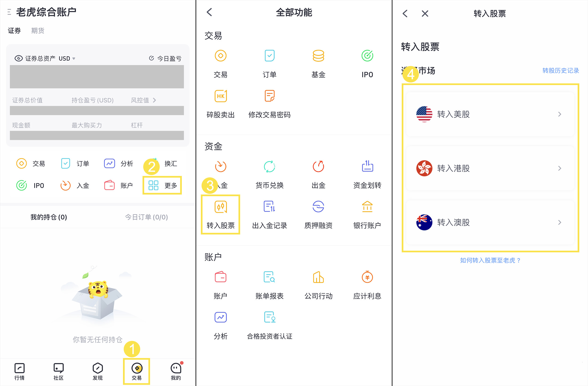Open 账户 in the 账户 section
This screenshot has width=588, height=386.
[x=221, y=285]
